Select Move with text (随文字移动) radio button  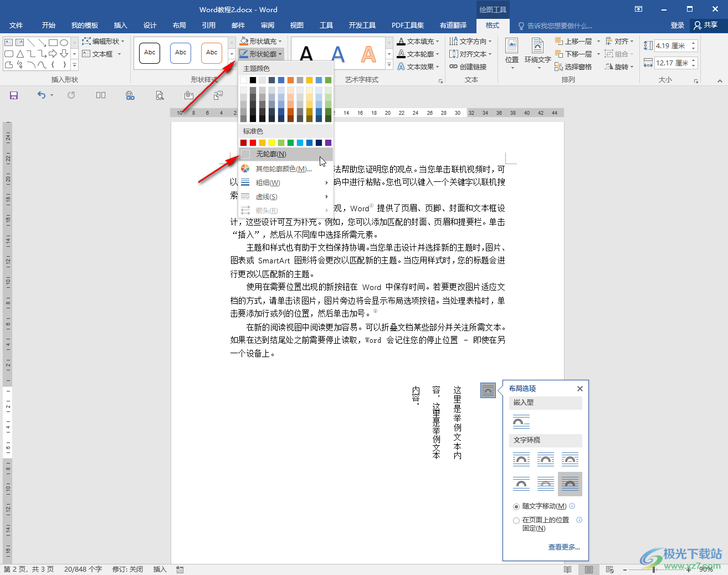516,506
